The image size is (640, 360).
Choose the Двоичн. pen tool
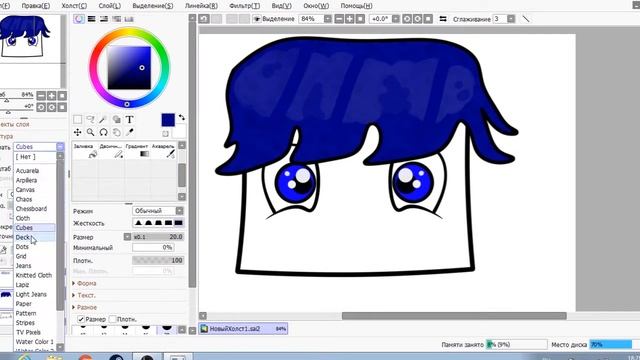click(x=111, y=151)
